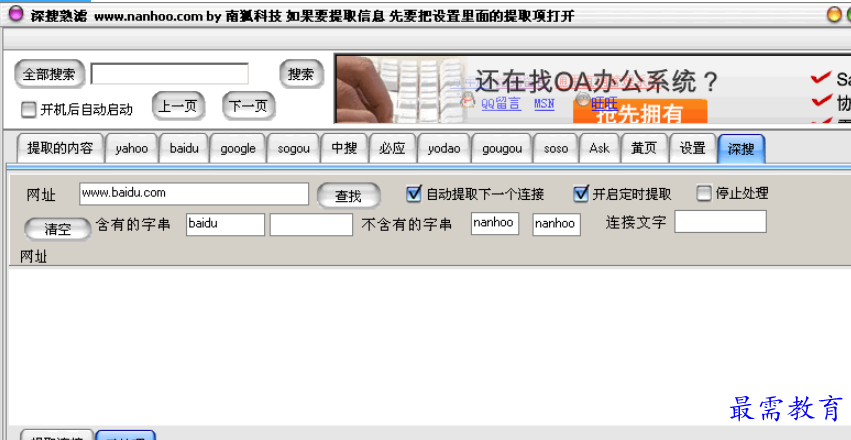Open the MSN link
Screen dimensions: 851x440
pyautogui.click(x=544, y=104)
